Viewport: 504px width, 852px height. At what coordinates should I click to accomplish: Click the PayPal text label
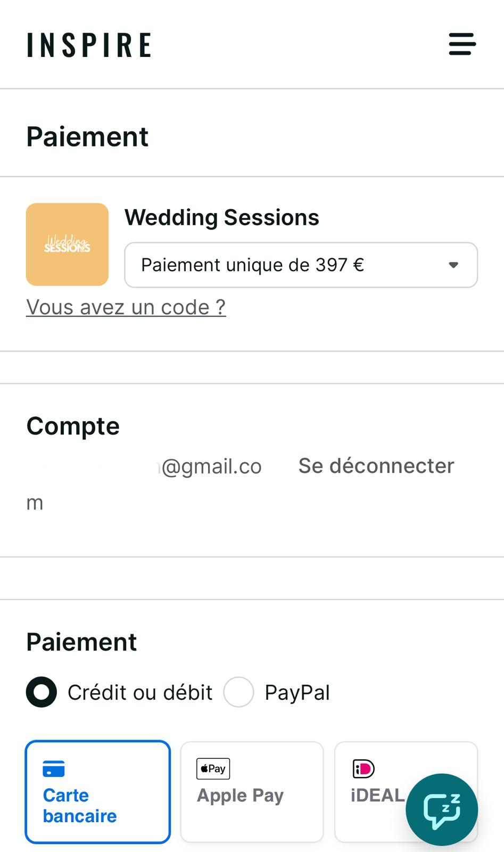pos(297,693)
